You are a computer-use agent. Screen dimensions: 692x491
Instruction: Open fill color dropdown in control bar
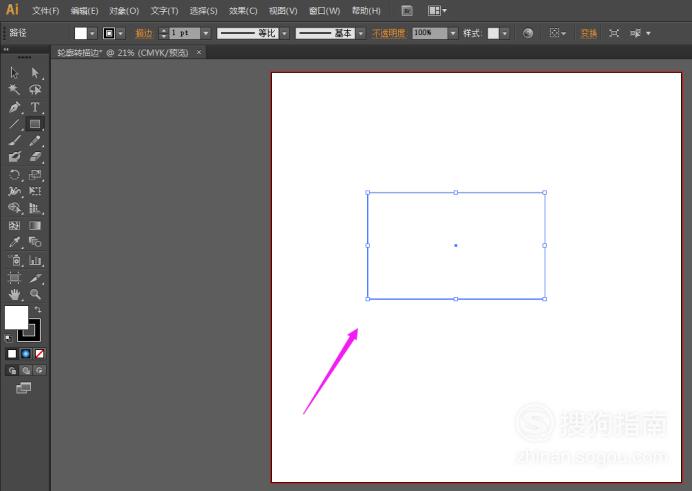click(x=92, y=33)
